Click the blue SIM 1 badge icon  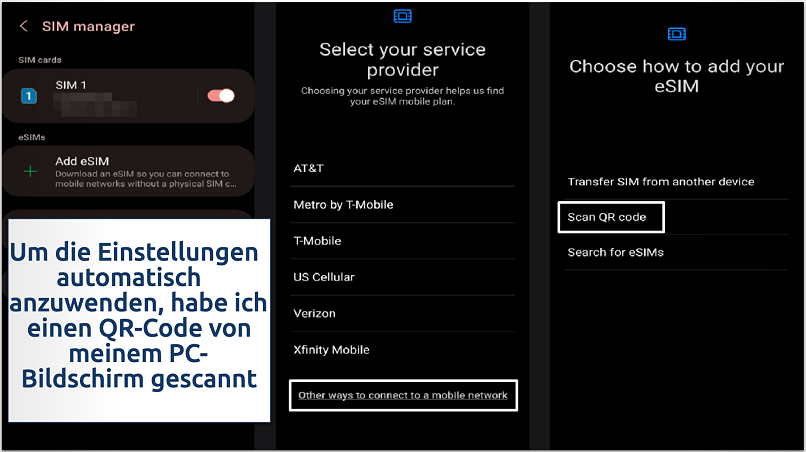coord(29,96)
